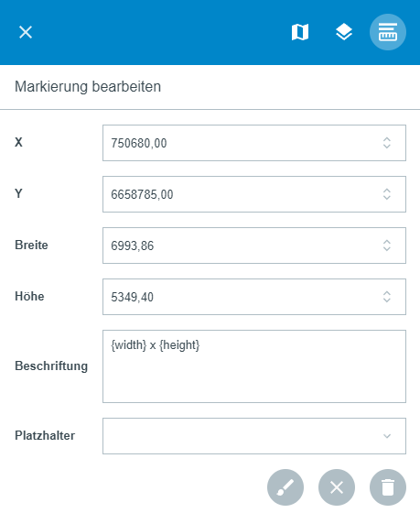Screen dimensions: 420x513
Task: Open style editor with brush icon
Action: coord(285,487)
